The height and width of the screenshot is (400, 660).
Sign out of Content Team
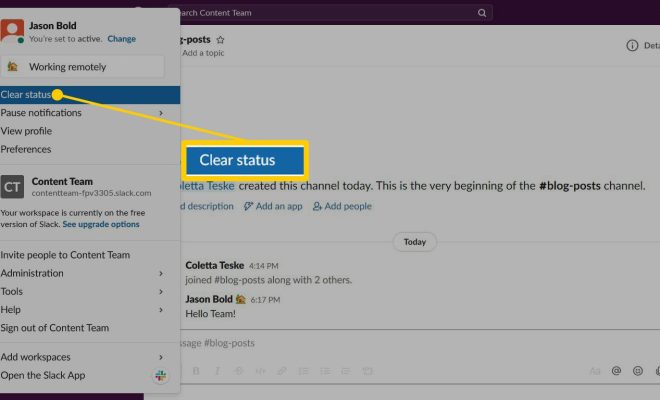coord(55,328)
